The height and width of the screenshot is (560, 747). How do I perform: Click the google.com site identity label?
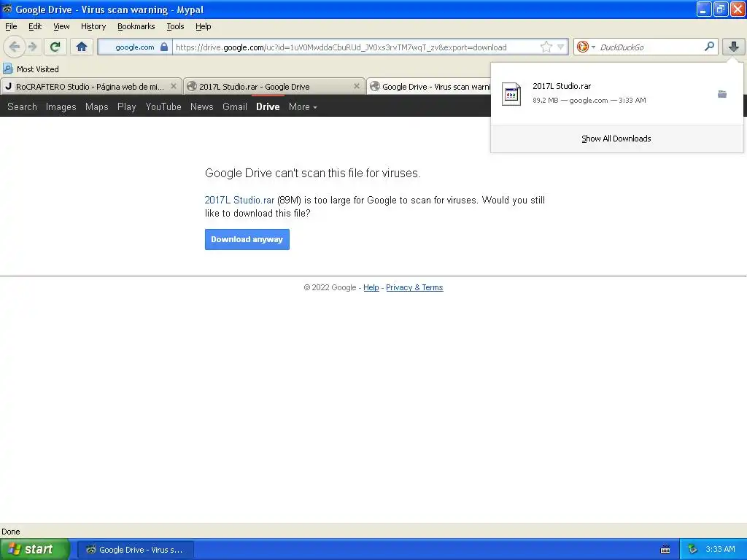click(135, 47)
